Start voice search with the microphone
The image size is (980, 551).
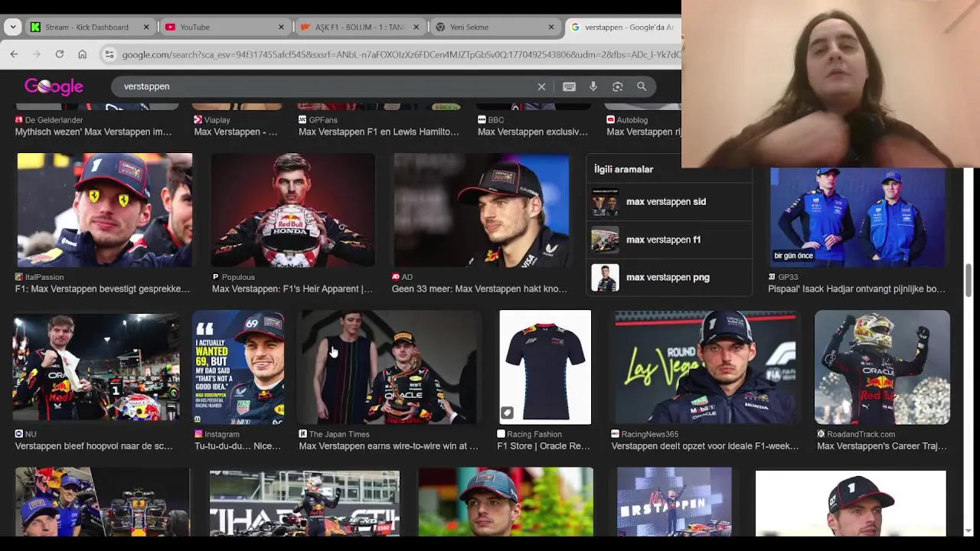pyautogui.click(x=593, y=86)
